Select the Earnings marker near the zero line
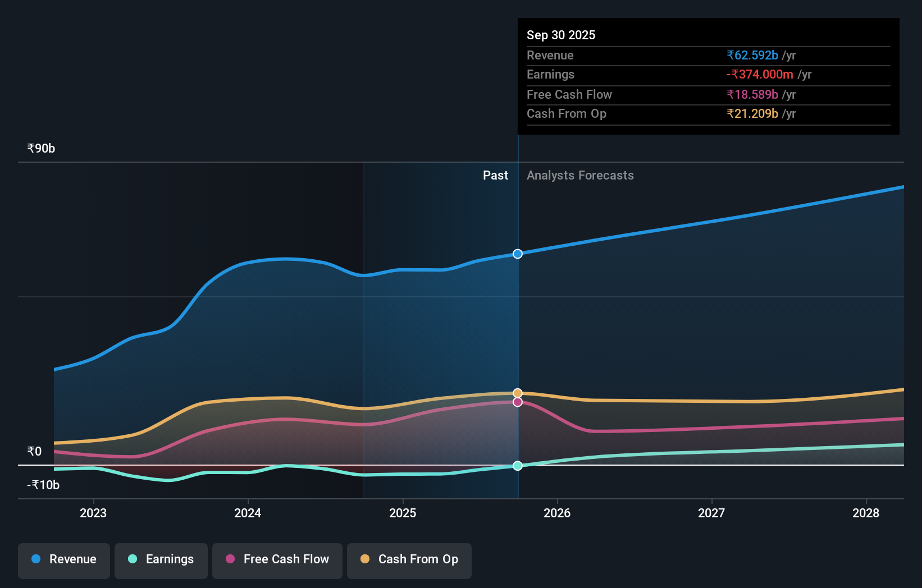Viewport: 922px width, 588px height. click(x=517, y=465)
